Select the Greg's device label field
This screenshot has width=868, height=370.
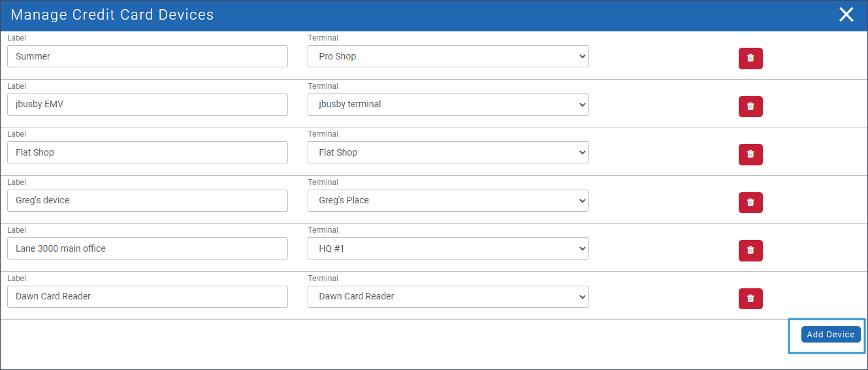click(148, 201)
